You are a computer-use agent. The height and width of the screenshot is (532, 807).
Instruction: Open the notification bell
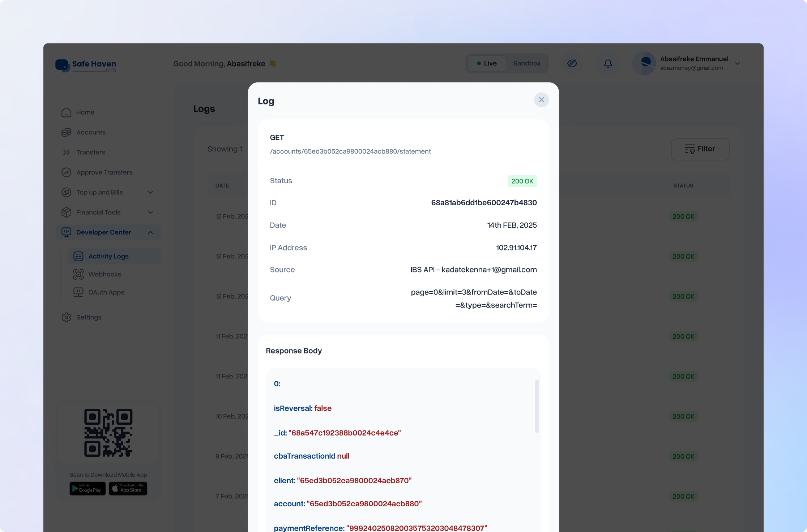click(608, 63)
